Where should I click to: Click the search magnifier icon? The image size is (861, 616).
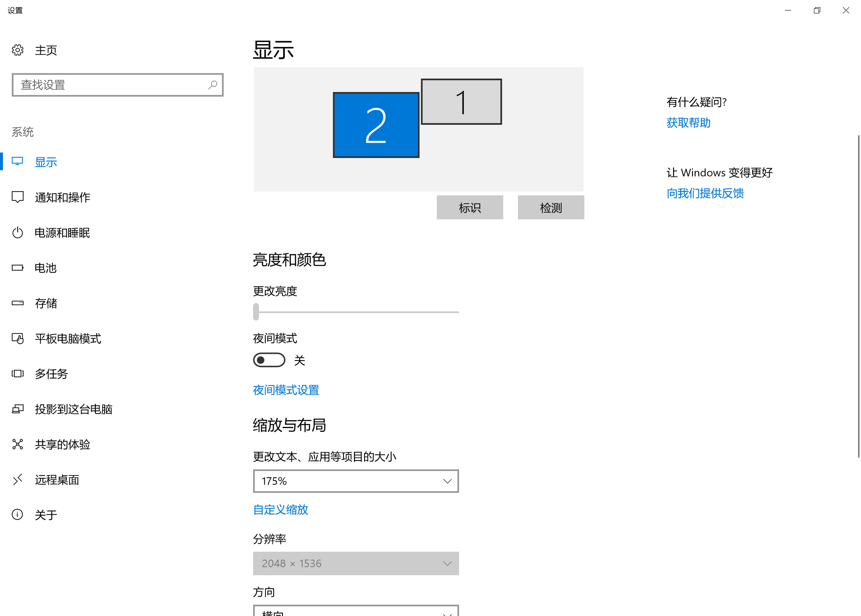point(213,85)
